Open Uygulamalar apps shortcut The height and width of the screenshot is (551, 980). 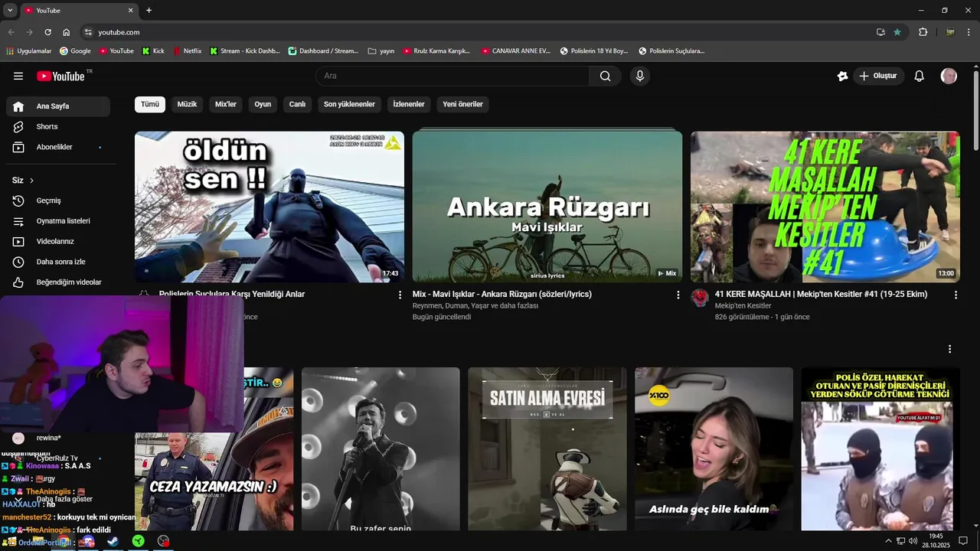[x=29, y=51]
